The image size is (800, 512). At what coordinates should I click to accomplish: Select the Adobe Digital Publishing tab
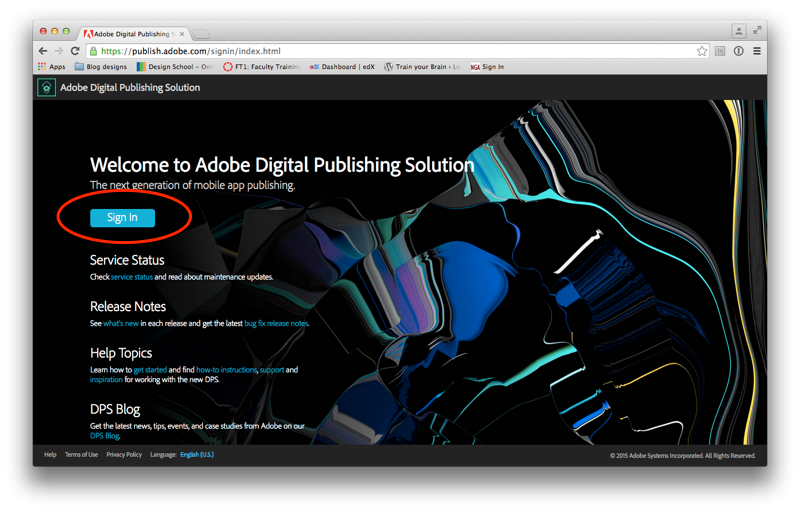click(132, 34)
